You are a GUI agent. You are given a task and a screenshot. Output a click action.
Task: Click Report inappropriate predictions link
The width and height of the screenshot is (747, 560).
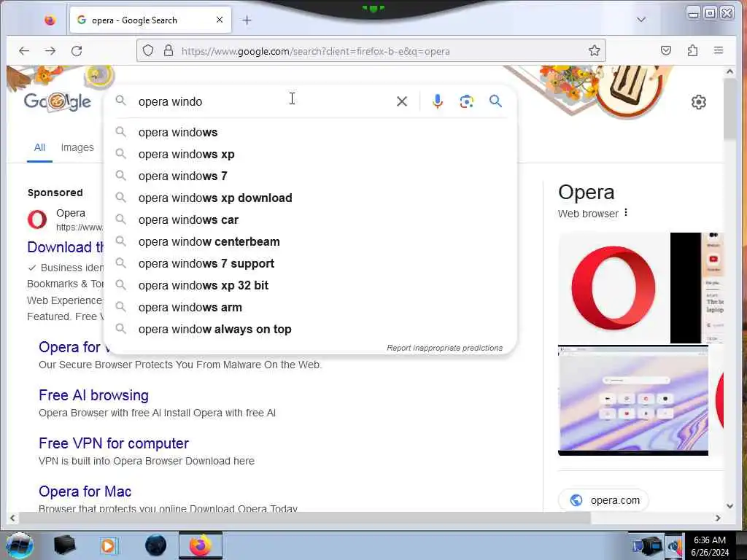[444, 348]
